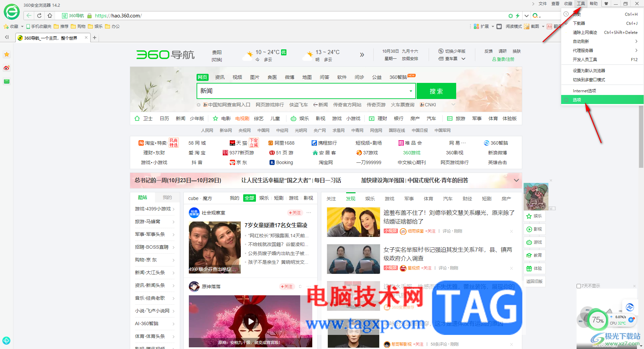Click the 75% memory usage circle
The width and height of the screenshot is (644, 349).
[598, 320]
